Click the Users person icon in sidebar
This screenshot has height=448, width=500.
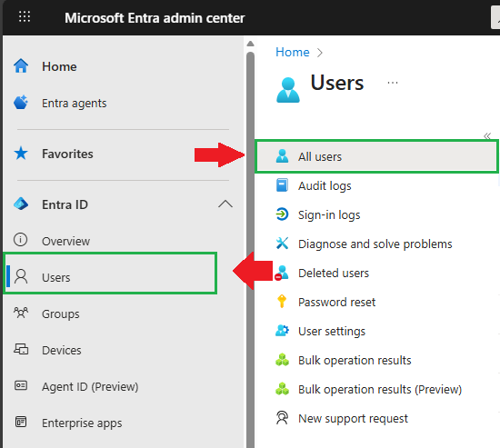click(21, 276)
